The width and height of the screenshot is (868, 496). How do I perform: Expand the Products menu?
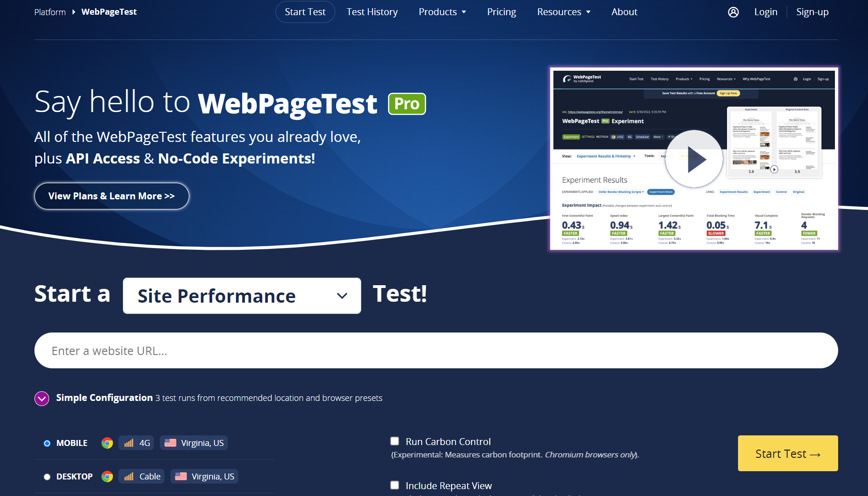coord(442,12)
